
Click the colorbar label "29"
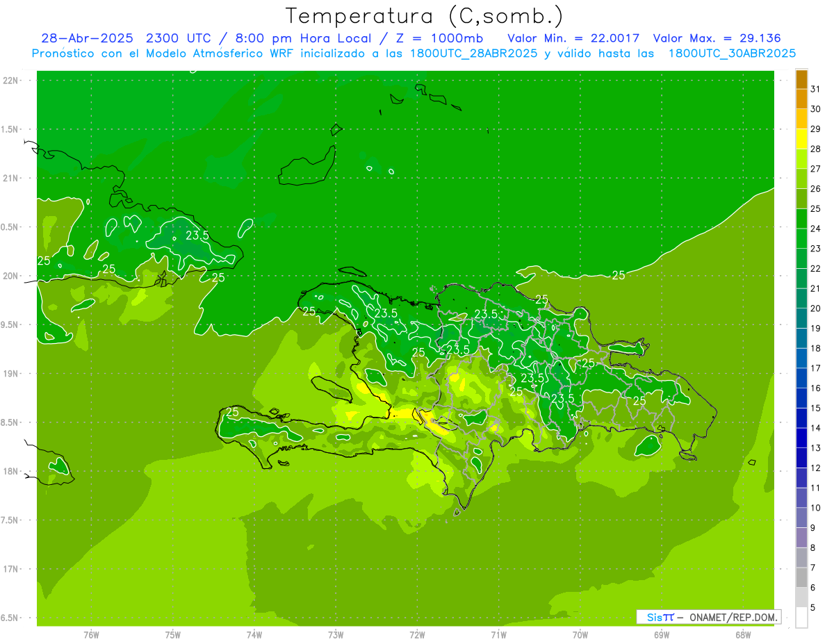tap(815, 129)
